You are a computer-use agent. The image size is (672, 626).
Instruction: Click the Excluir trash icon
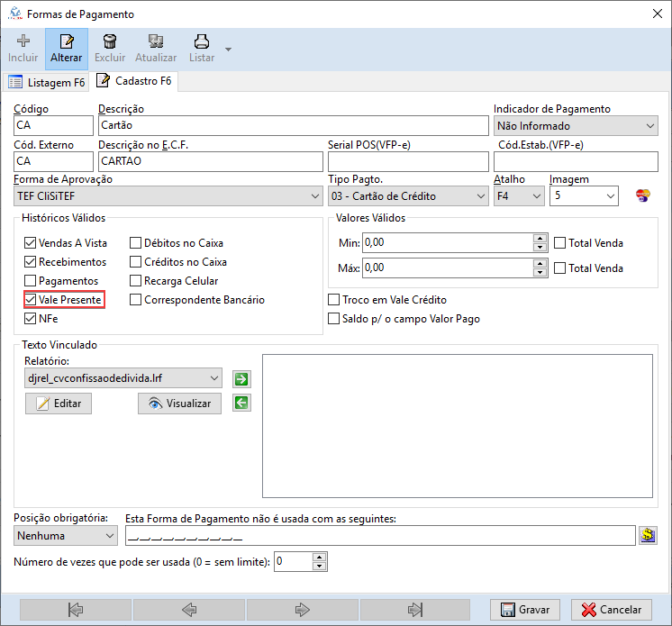tap(110, 41)
